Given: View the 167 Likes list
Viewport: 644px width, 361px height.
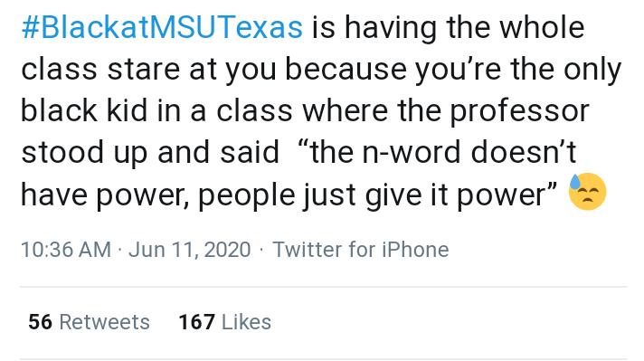Looking at the screenshot, I should pos(224,321).
